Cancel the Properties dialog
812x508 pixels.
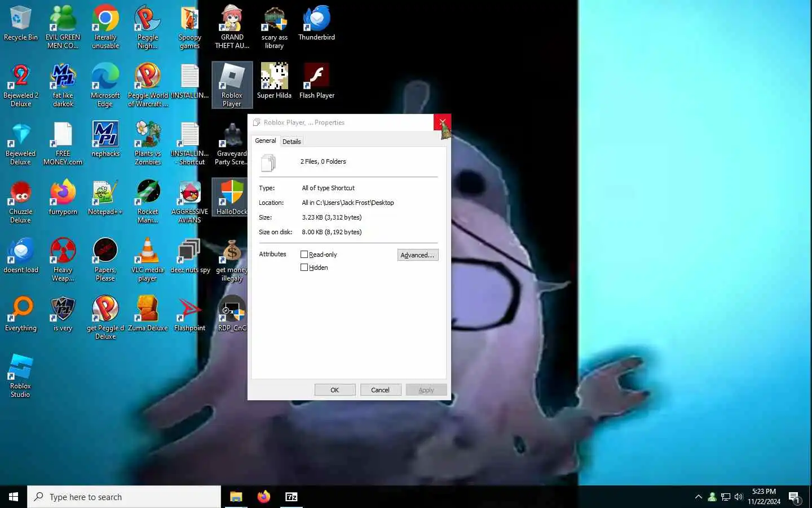point(380,390)
